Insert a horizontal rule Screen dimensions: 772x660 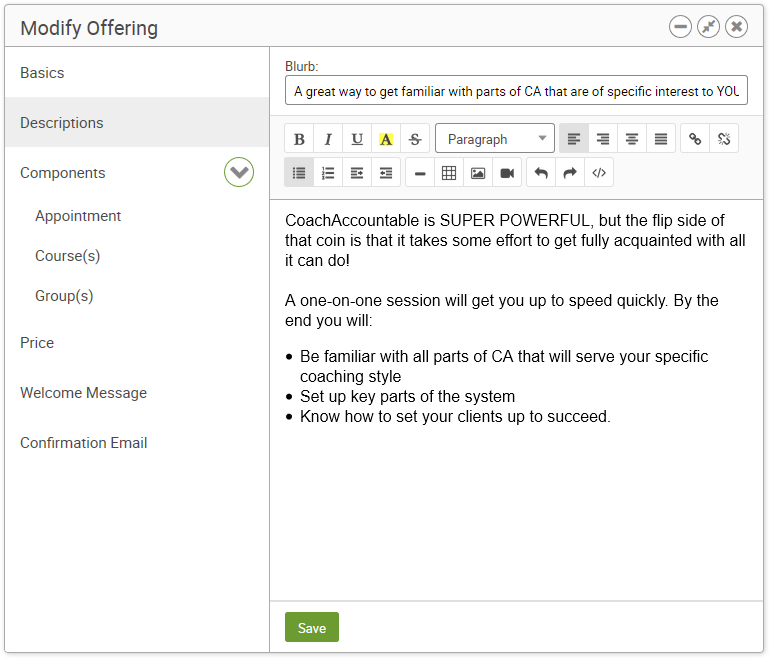[x=420, y=173]
